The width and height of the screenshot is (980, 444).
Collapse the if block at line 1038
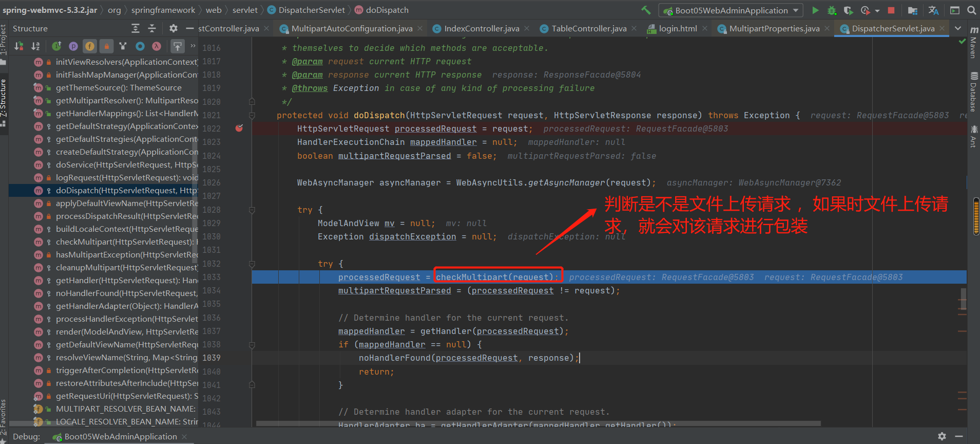[x=252, y=345]
